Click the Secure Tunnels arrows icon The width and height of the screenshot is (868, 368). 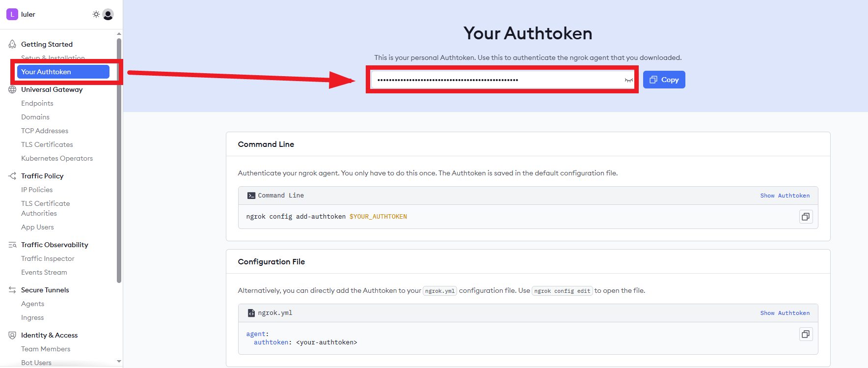point(12,290)
